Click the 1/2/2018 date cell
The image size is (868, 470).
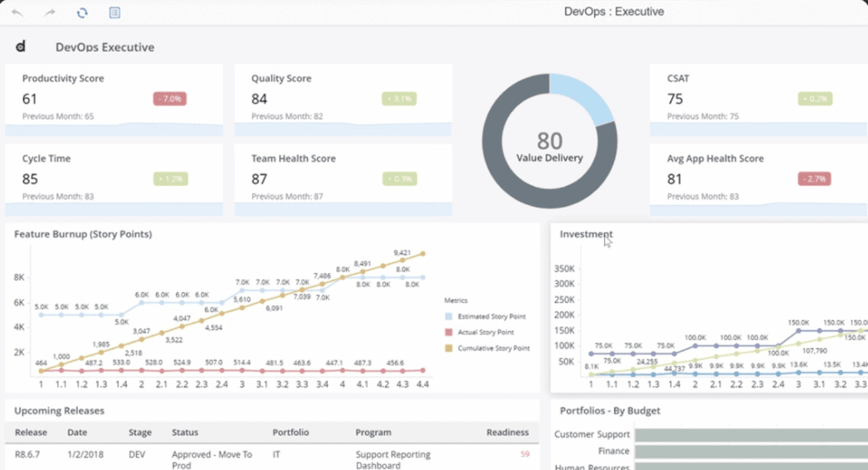(x=85, y=454)
